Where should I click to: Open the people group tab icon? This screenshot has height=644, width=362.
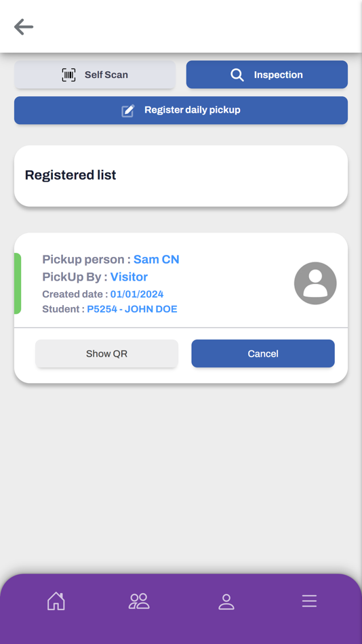pyautogui.click(x=139, y=601)
